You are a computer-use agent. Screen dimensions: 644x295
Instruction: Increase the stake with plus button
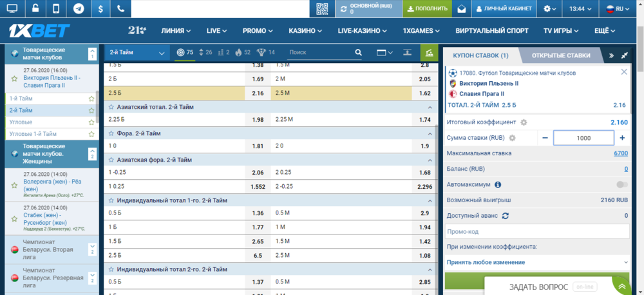[x=622, y=138]
